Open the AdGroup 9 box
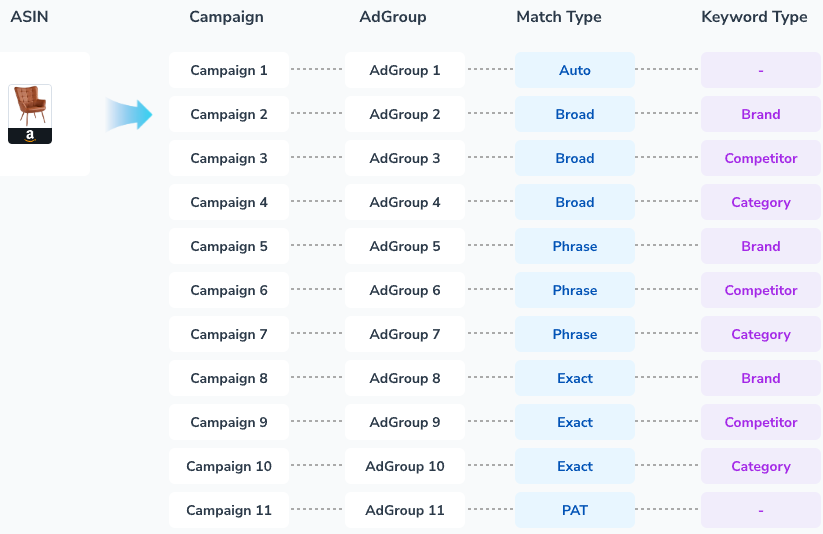 [405, 423]
